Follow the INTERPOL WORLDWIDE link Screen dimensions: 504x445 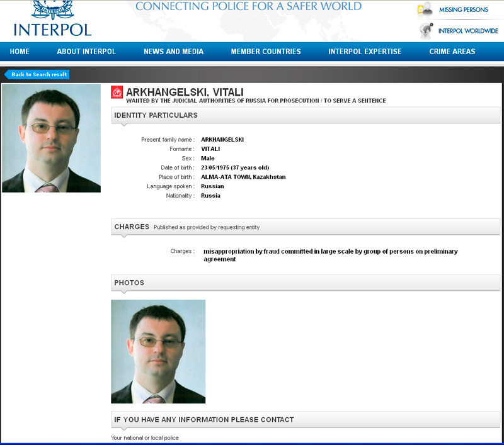tap(468, 31)
